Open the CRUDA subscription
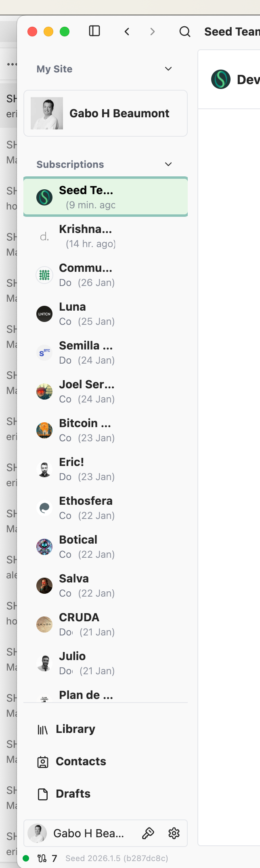Image resolution: width=260 pixels, height=868 pixels. pos(105,624)
